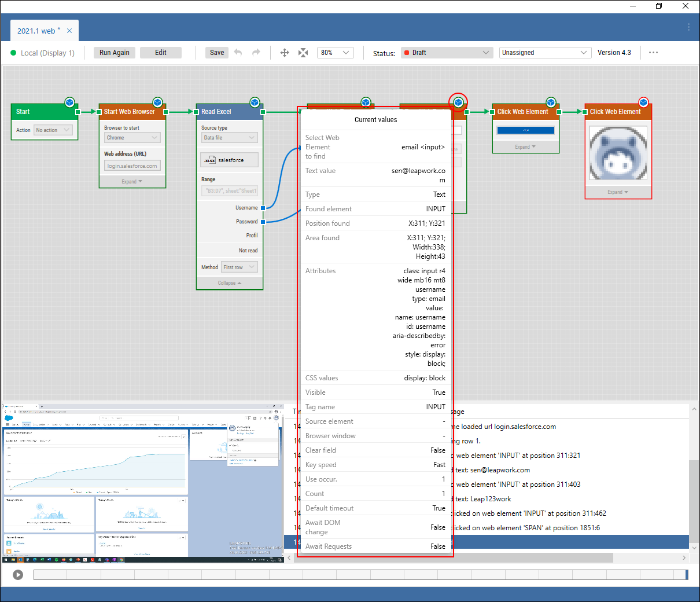The image size is (700, 602).
Task: Click the fit-to-screen zoom icon
Action: (x=303, y=53)
